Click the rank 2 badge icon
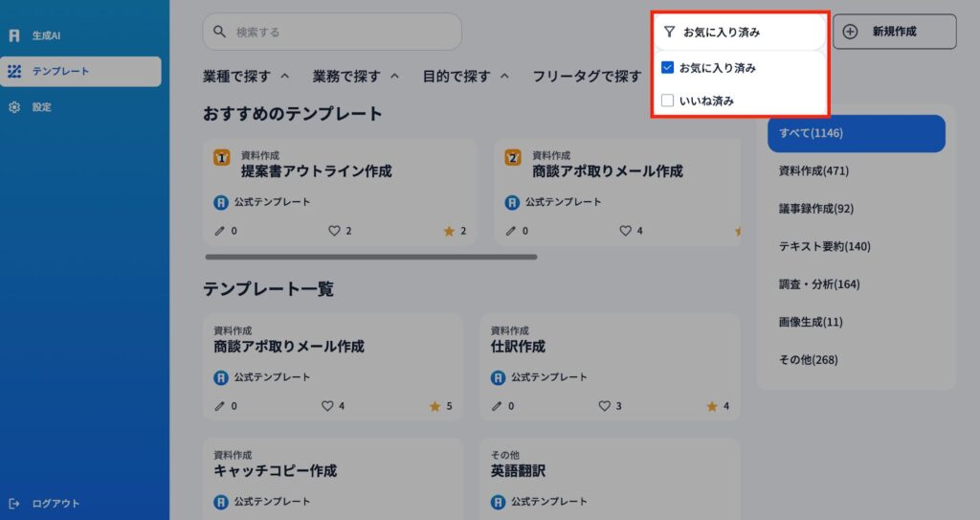 513,157
